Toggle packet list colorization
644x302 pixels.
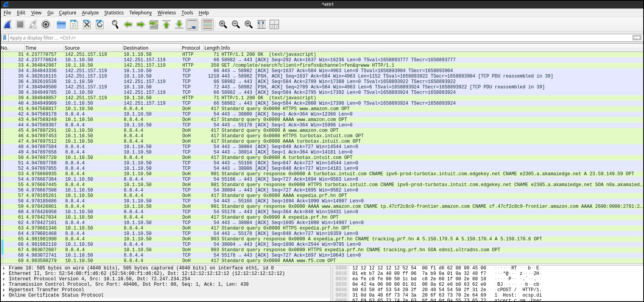click(x=208, y=24)
